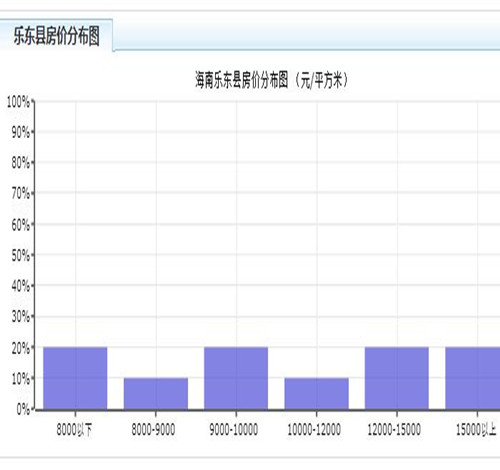Click the 8000以下 axis label
The image size is (500, 470).
point(74,429)
